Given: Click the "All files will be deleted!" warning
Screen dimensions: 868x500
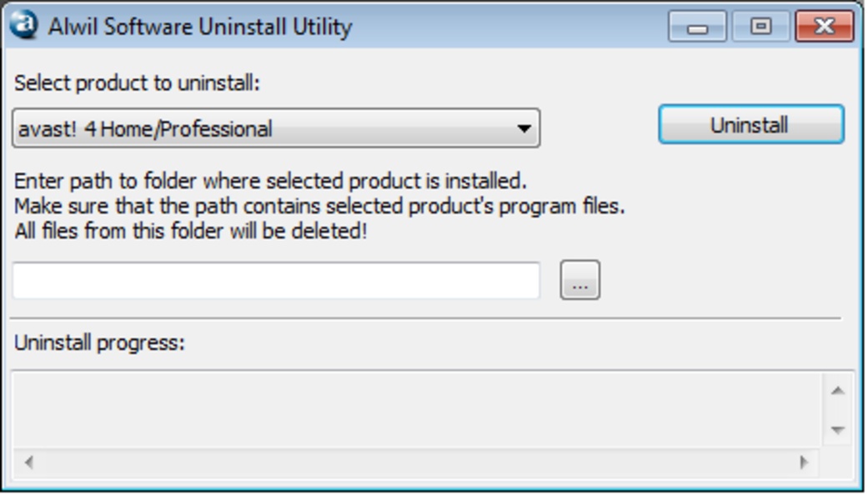Looking at the screenshot, I should (x=190, y=230).
